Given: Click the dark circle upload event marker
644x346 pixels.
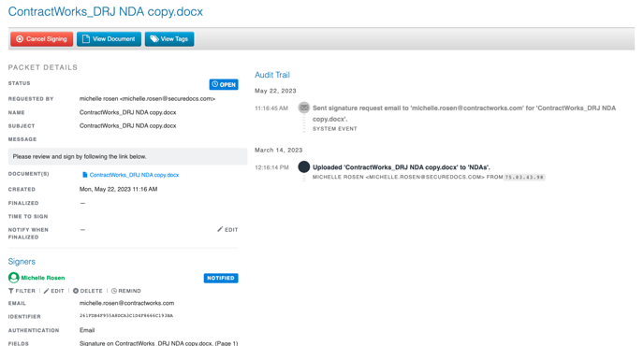Looking at the screenshot, I should tap(304, 167).
